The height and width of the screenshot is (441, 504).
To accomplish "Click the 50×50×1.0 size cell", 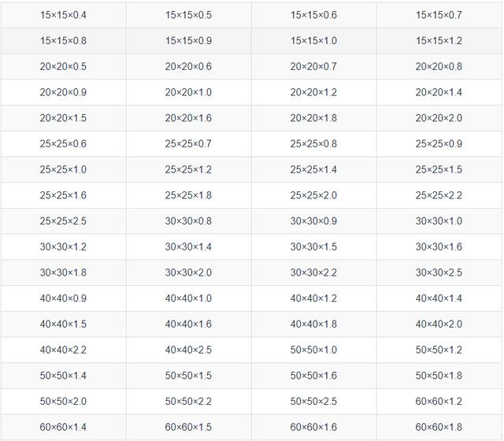I will [313, 350].
